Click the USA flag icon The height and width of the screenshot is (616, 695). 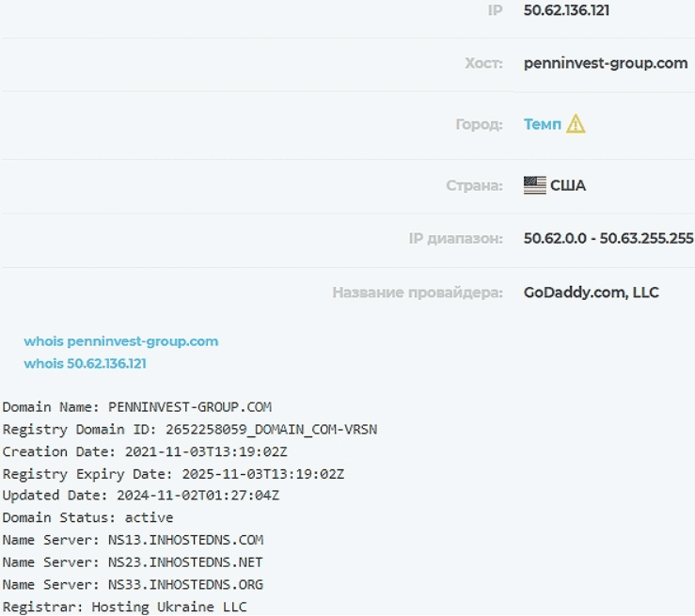(534, 185)
